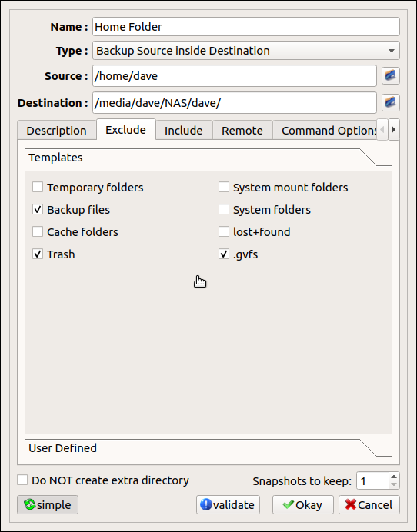Toggle the .gvfs exclusion checkbox
Image resolution: width=417 pixels, height=532 pixels.
[224, 254]
